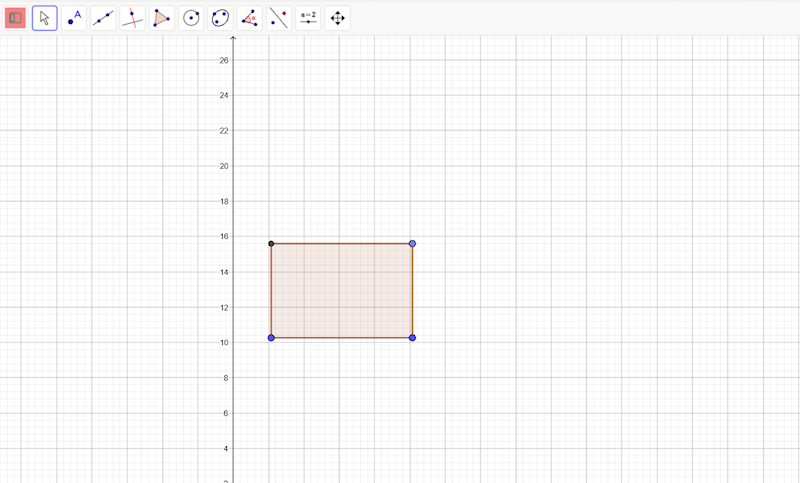The image size is (800, 483).
Task: Click the y-axis label 6
Action: click(226, 414)
